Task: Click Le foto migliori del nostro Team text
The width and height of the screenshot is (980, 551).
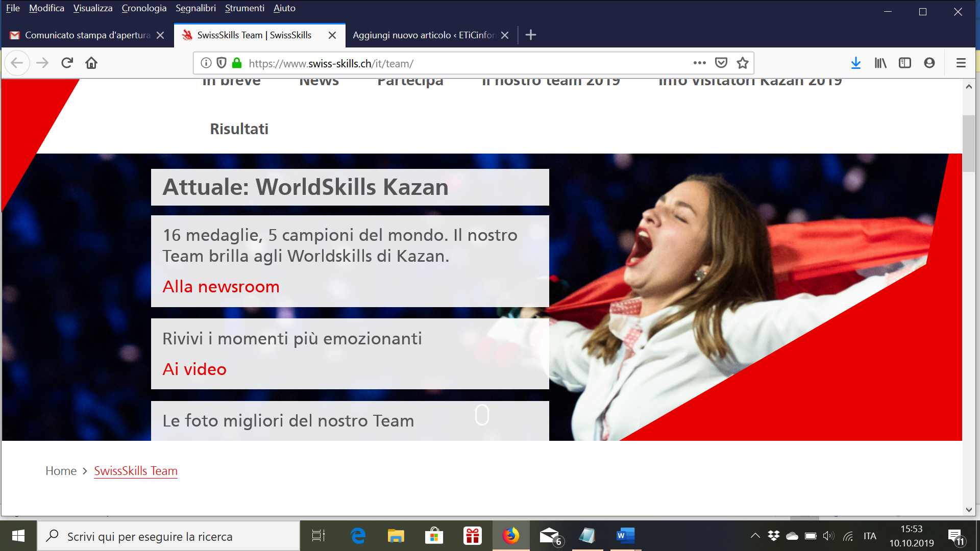Action: tap(288, 421)
